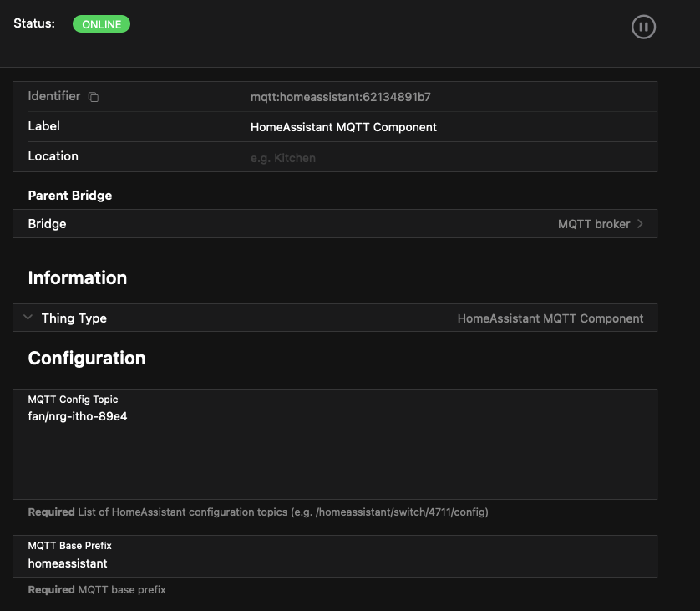Open the MQTT broker bridge chevron
The width and height of the screenshot is (700, 611).
pyautogui.click(x=640, y=224)
